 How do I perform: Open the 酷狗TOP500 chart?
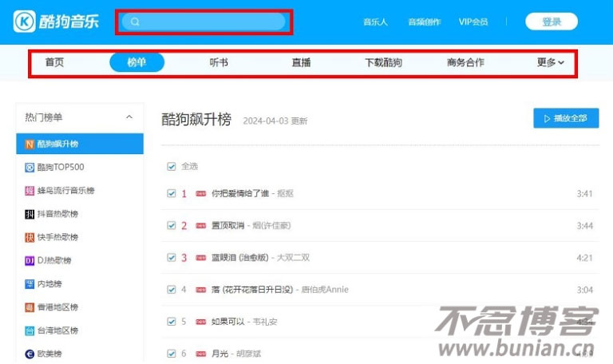tap(61, 168)
